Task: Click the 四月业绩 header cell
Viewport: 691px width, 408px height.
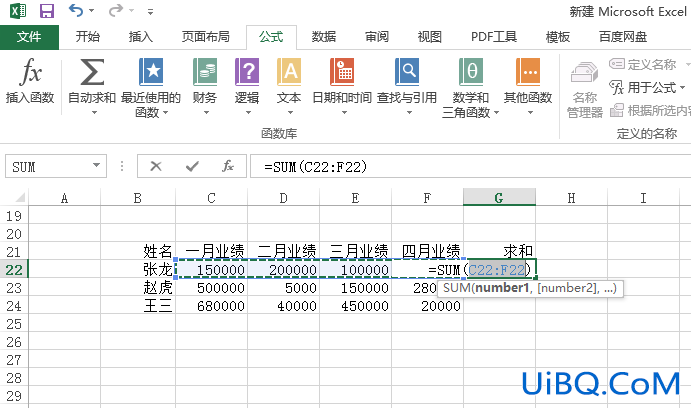Action: [x=427, y=252]
